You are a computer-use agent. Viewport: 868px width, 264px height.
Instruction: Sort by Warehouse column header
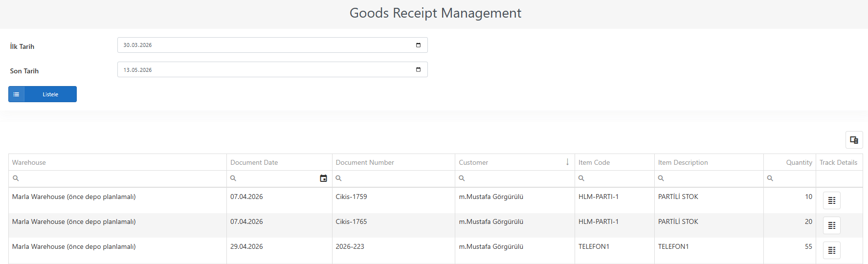[117, 162]
